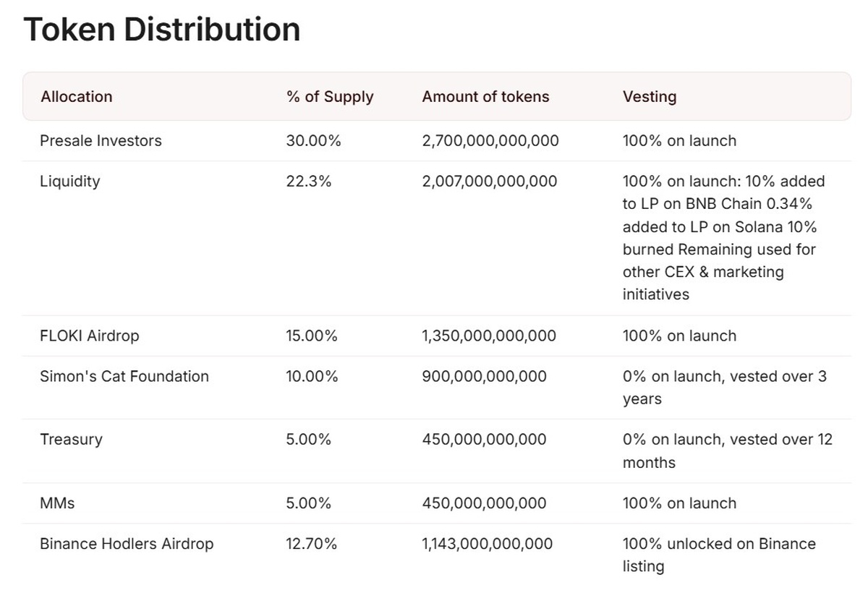Select the 900,000,000,000 token amount

pos(485,377)
